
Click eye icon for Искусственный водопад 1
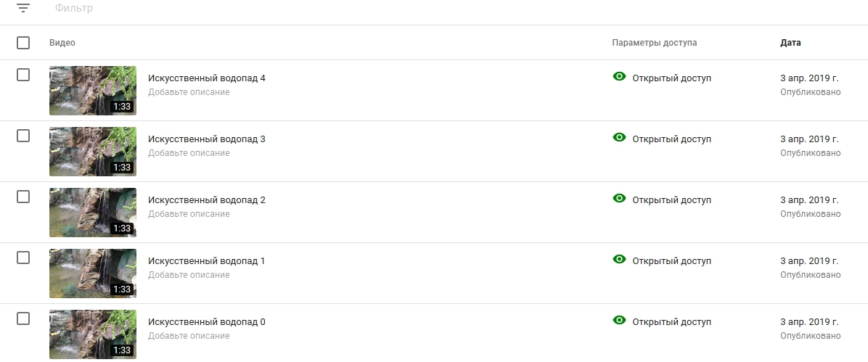[619, 260]
